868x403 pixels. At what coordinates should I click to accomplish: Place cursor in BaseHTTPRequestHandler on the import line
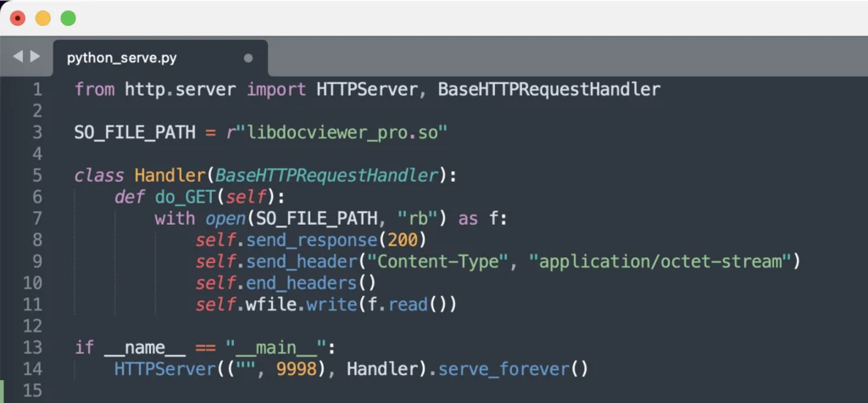click(x=548, y=89)
